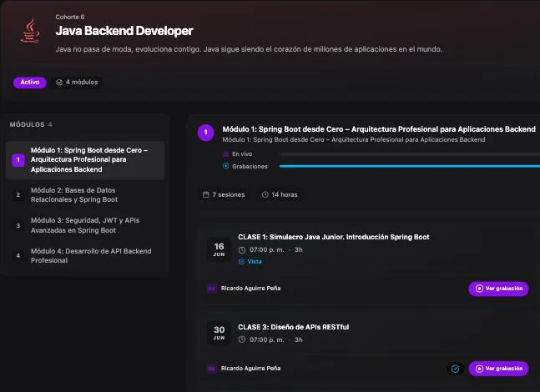Click the Java Backend Developer heading
540x392 pixels.
point(124,31)
